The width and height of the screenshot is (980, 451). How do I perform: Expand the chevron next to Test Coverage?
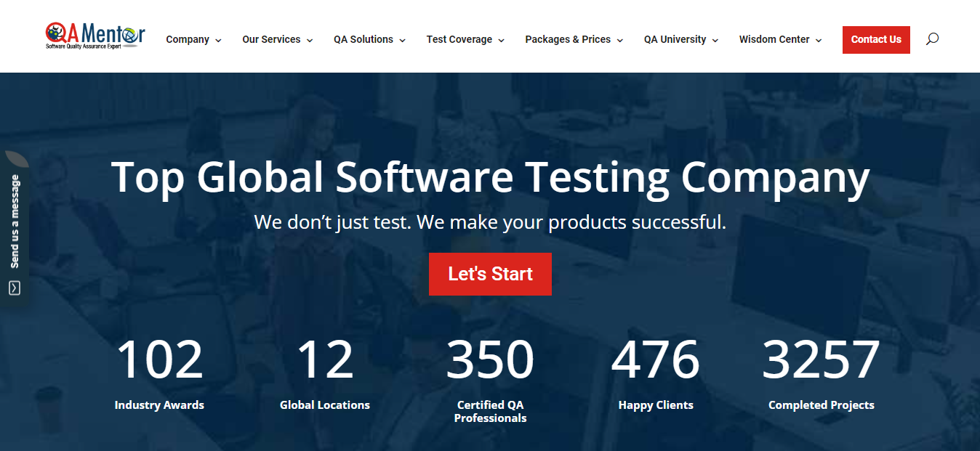[x=501, y=41]
